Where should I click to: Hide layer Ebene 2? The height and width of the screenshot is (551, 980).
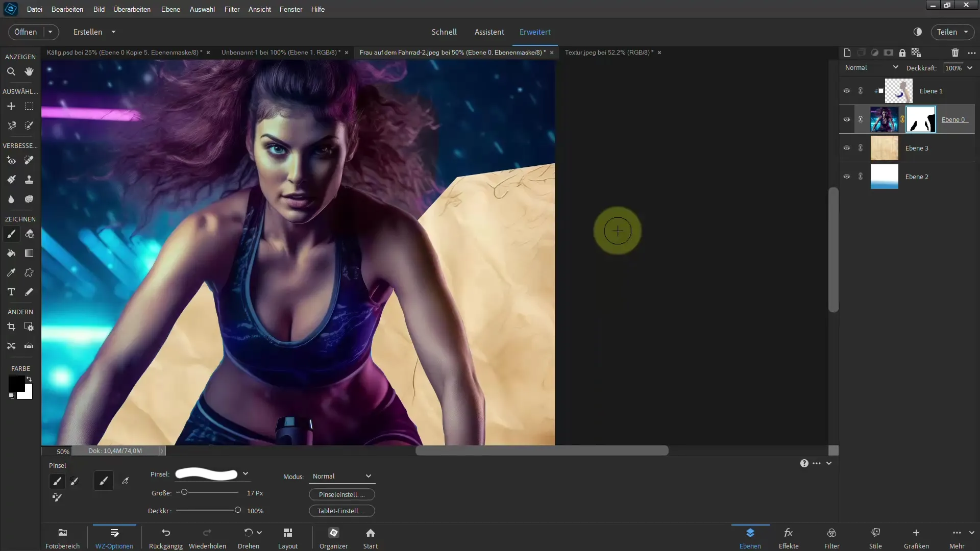[x=847, y=177]
